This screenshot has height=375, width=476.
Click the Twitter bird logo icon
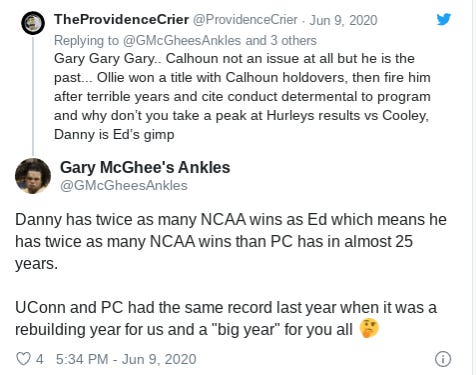click(444, 19)
